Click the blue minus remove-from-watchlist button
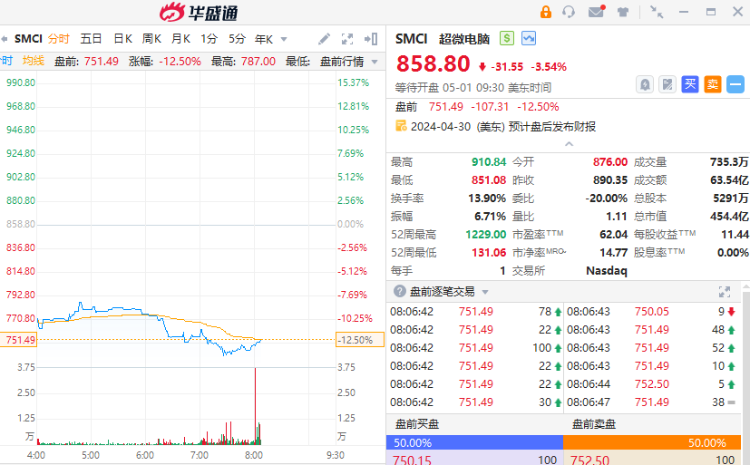The width and height of the screenshot is (750, 465). click(735, 85)
